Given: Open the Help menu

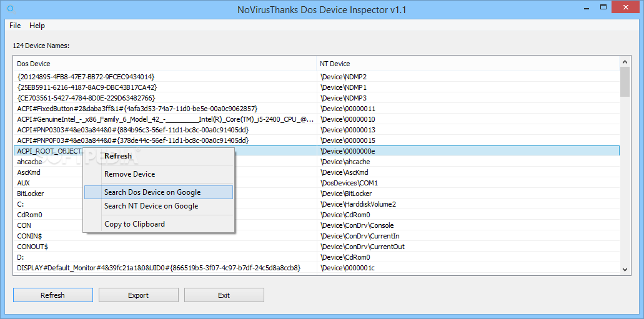Looking at the screenshot, I should [x=37, y=26].
